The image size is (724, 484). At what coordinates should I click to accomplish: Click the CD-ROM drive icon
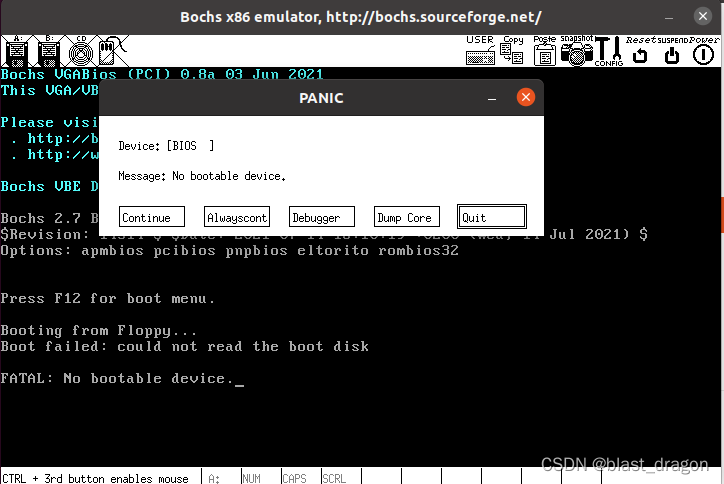coord(81,51)
